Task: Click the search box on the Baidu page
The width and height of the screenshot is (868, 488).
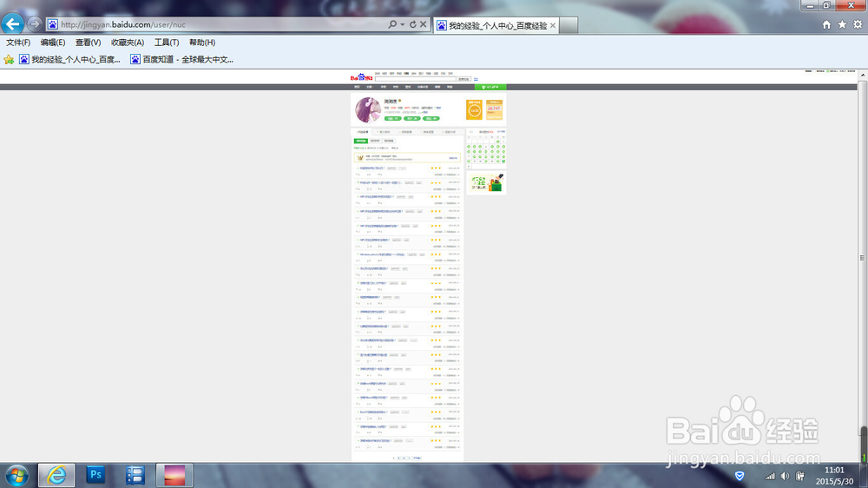Action: pyautogui.click(x=415, y=79)
